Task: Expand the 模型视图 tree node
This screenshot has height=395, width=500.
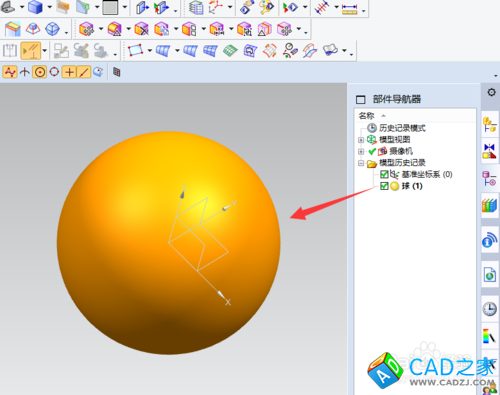Action: pos(361,140)
